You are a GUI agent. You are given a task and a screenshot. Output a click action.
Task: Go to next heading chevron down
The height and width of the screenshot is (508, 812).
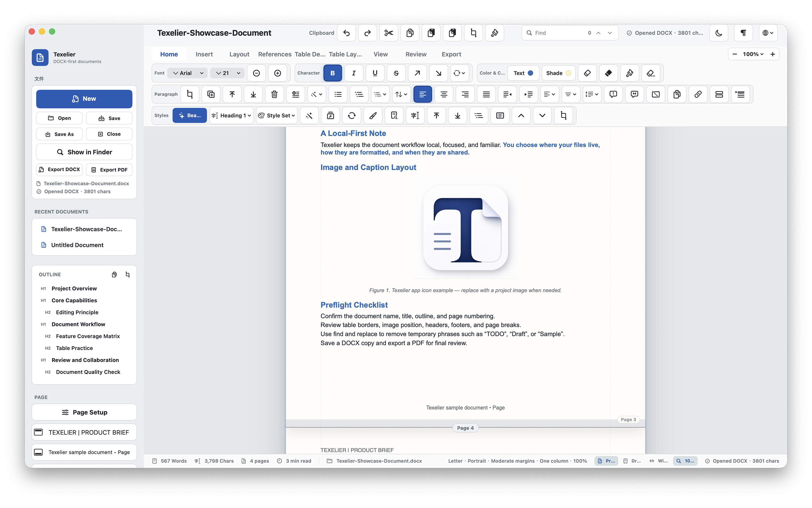pyautogui.click(x=542, y=116)
